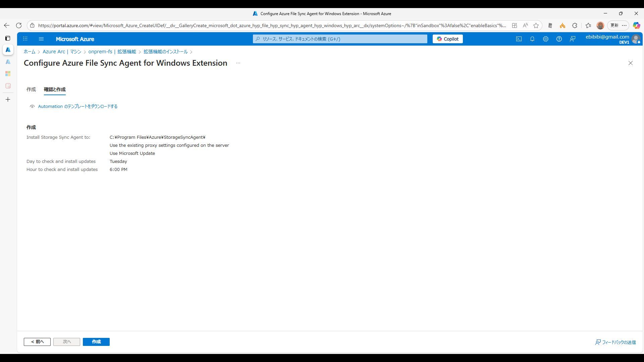Image resolution: width=644 pixels, height=362 pixels.
Task: Open the Azure account avatar menu
Action: click(636, 39)
